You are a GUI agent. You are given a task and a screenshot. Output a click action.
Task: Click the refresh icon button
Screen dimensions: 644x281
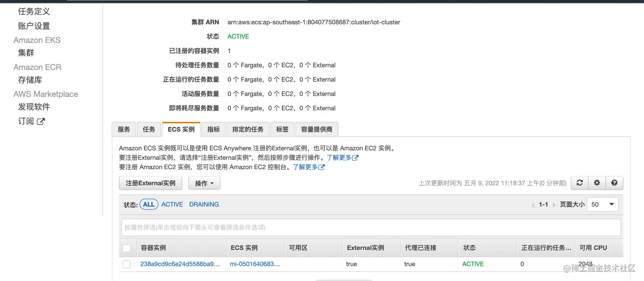pyautogui.click(x=580, y=183)
